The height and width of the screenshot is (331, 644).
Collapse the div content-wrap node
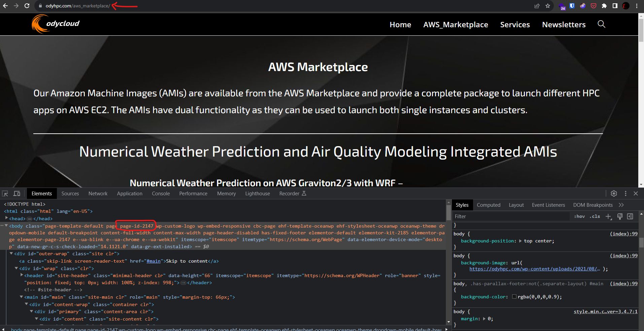[27, 304]
